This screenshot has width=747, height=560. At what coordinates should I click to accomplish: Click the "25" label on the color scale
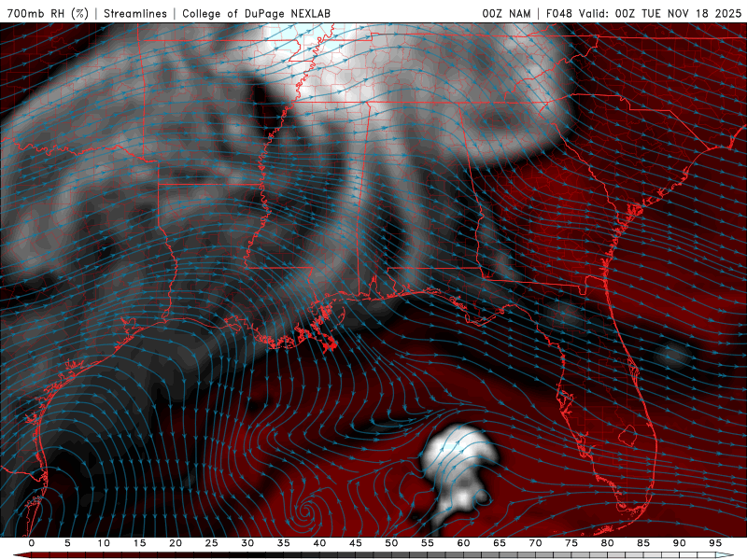(212, 543)
